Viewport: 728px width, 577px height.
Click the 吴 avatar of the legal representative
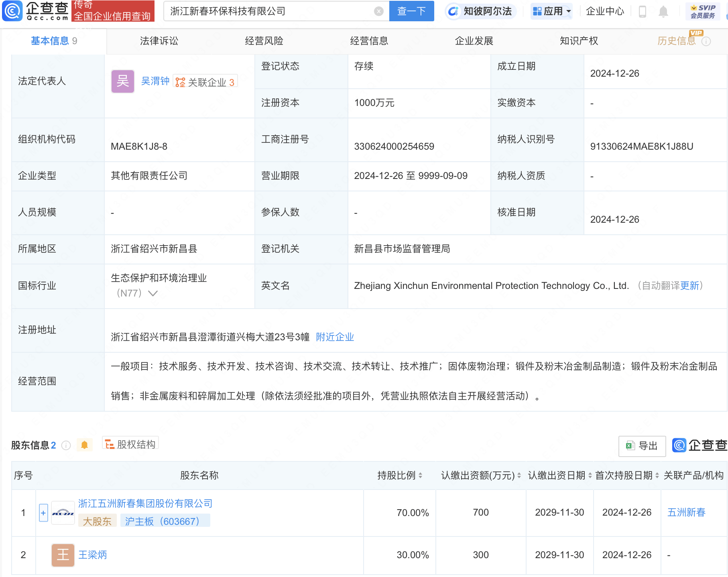(123, 81)
